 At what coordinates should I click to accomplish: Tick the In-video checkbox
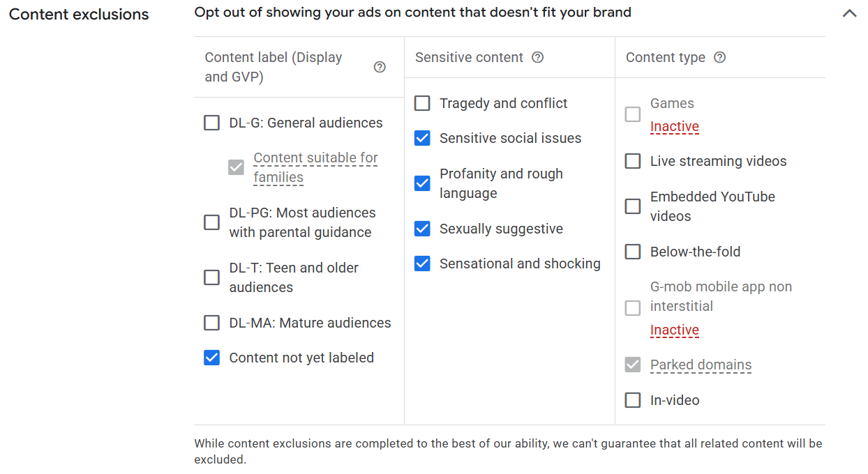coord(633,400)
